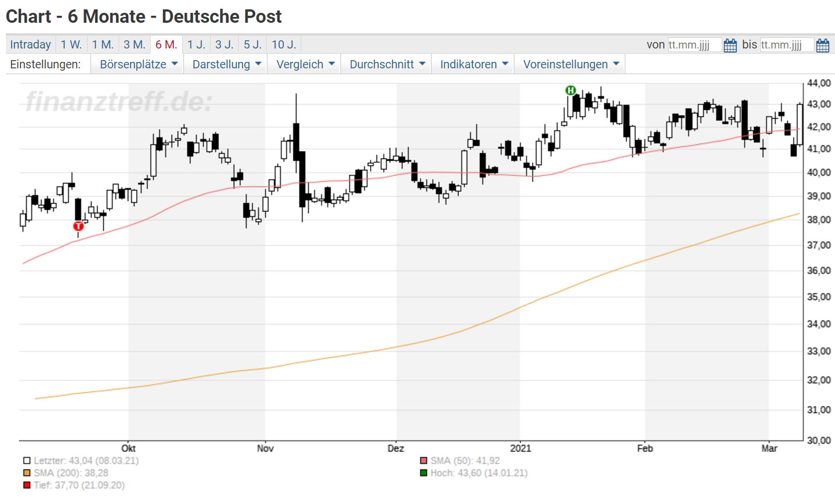Click the 44,00 price axis label
This screenshot has height=504, width=835.
pyautogui.click(x=819, y=84)
